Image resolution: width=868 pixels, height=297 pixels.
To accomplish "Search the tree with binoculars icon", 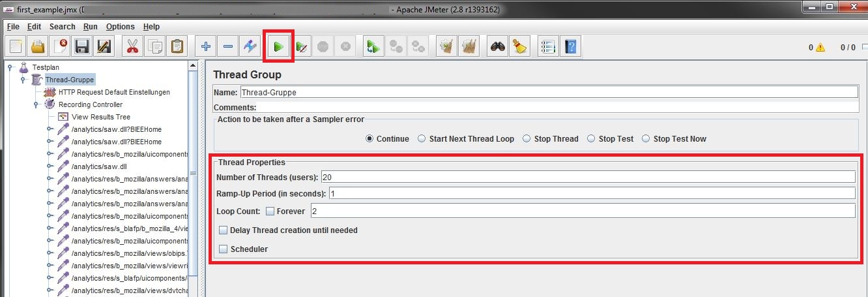I will click(498, 46).
